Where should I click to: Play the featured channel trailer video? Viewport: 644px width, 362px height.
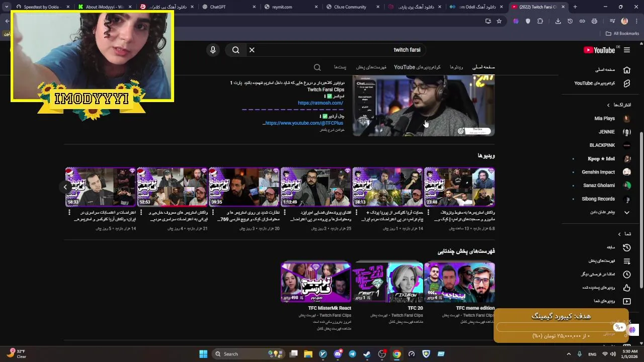pos(424,106)
